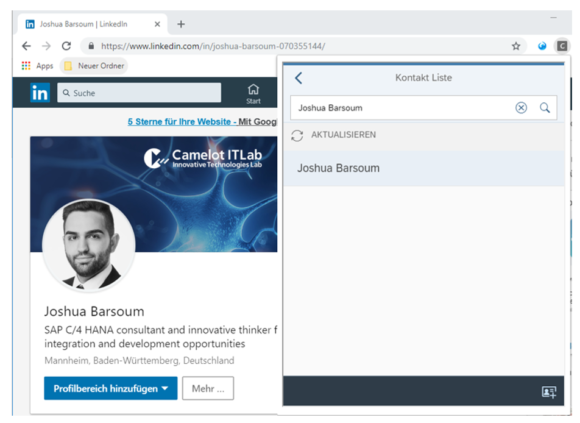Select Joshua Barsoum in the contact list
Viewport: 580px width, 423px height.
424,168
